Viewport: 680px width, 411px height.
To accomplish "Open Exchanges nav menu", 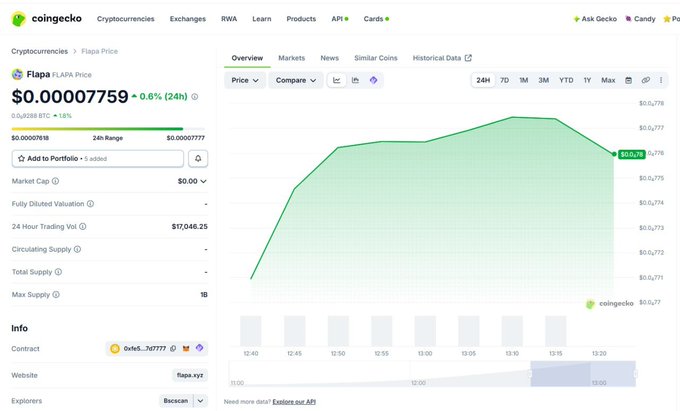I will (x=188, y=19).
